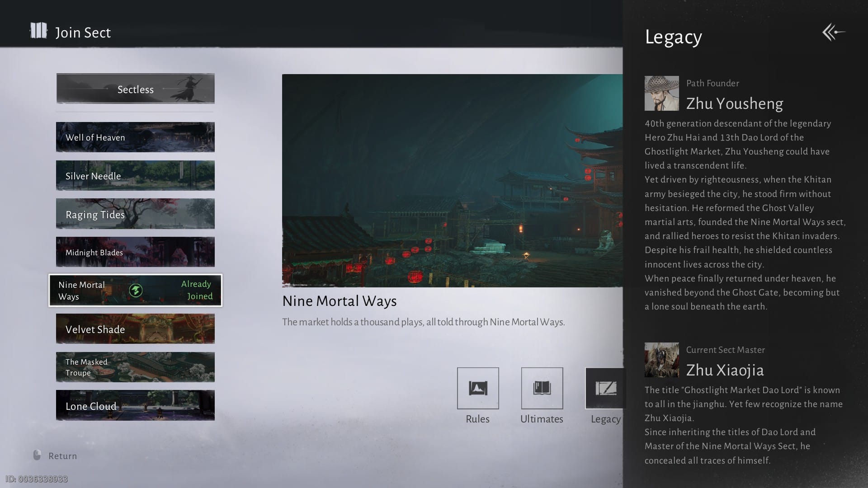This screenshot has width=868, height=488.
Task: Select the Legacy scroll icon
Action: point(605,388)
